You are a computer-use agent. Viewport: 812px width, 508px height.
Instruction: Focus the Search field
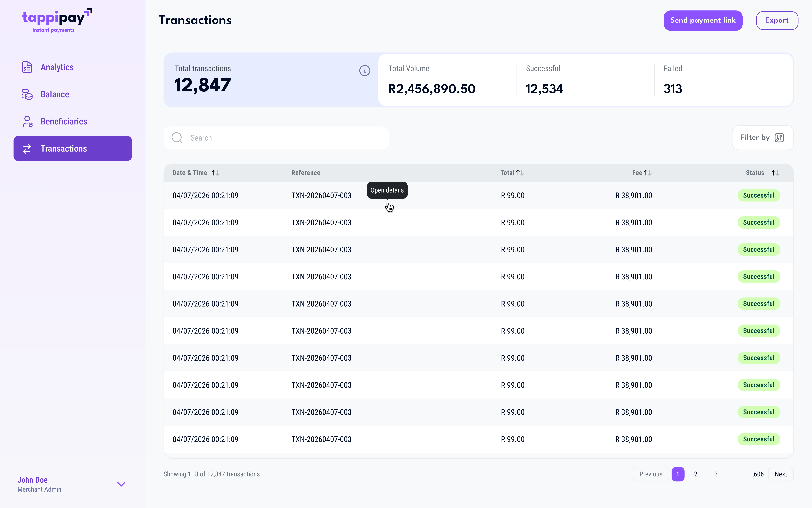(276, 138)
